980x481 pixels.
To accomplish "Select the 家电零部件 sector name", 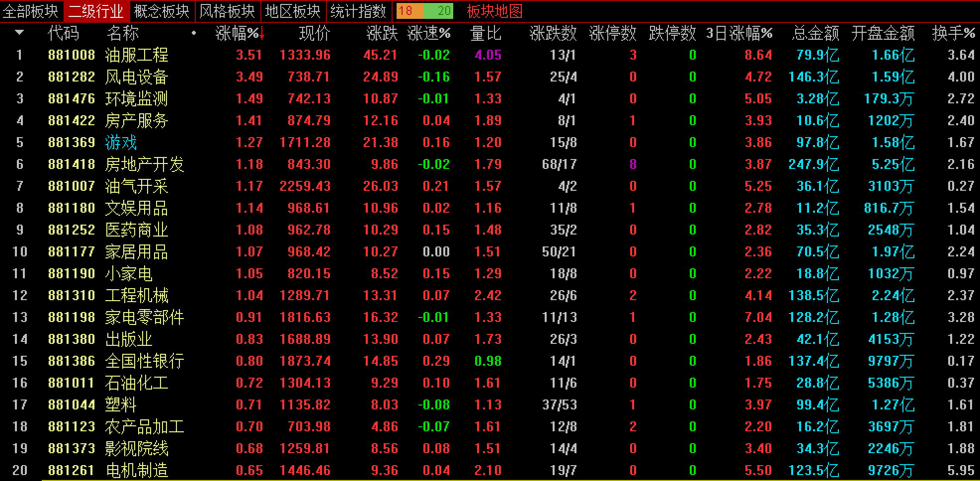I will coord(145,317).
